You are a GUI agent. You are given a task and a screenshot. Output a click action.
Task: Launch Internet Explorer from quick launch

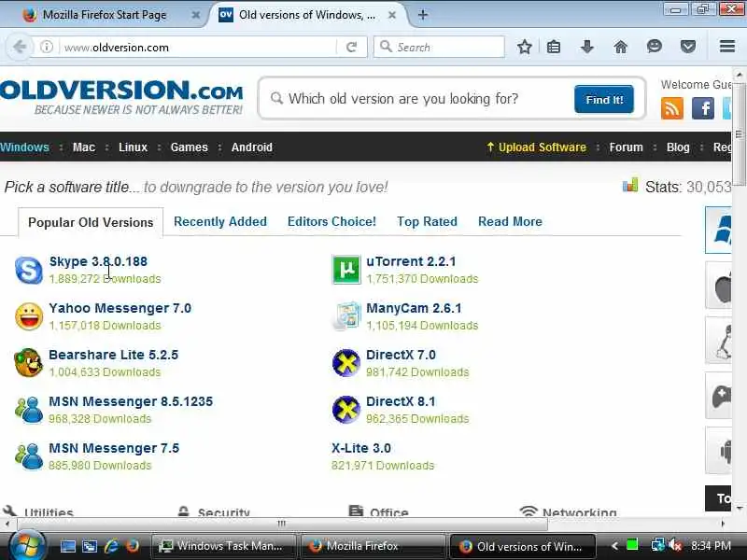coord(111,546)
